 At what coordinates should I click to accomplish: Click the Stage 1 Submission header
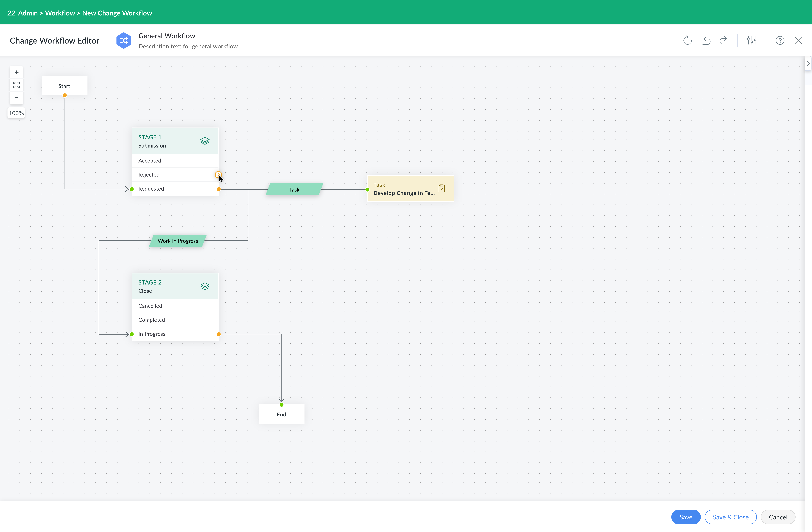coord(175,141)
